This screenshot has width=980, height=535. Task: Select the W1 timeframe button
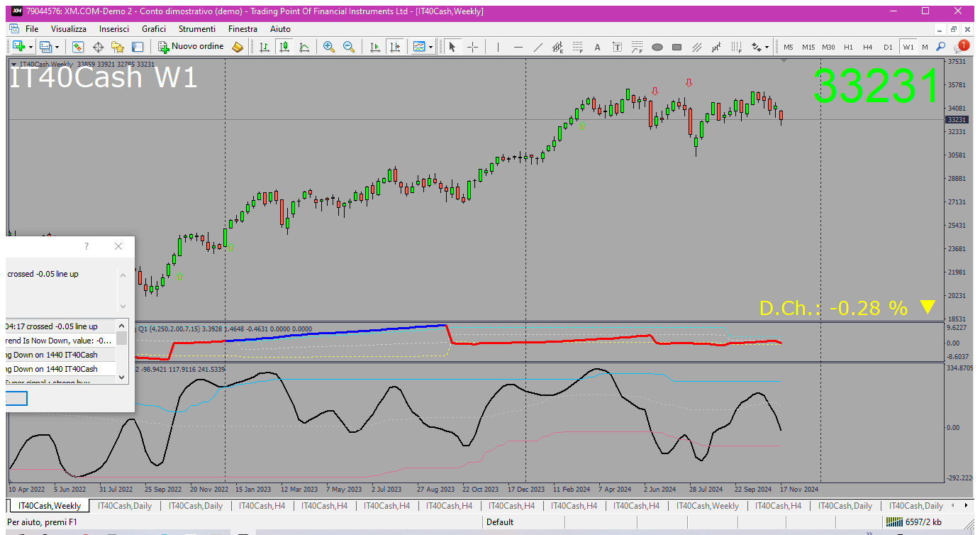908,47
